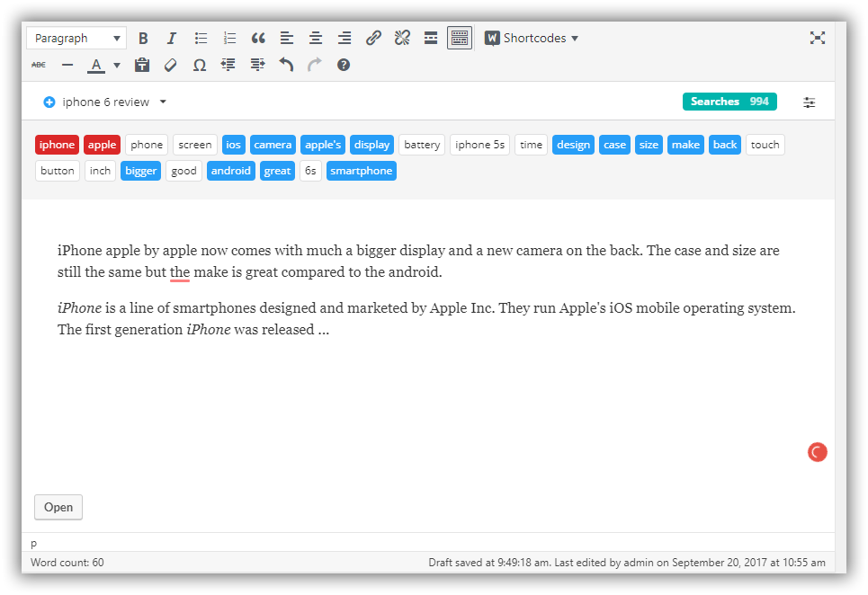Viewport: 868px width, 595px height.
Task: Click the 'smartphone' keyword tag
Action: [362, 171]
